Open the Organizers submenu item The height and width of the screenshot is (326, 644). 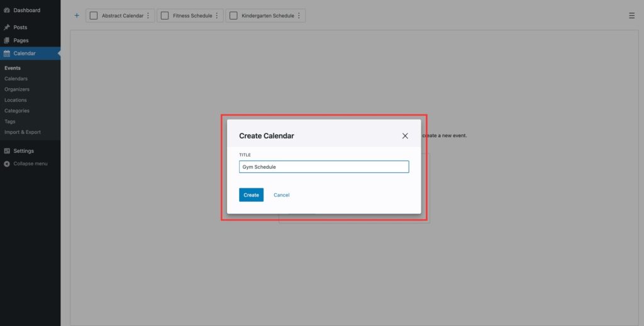coord(17,89)
